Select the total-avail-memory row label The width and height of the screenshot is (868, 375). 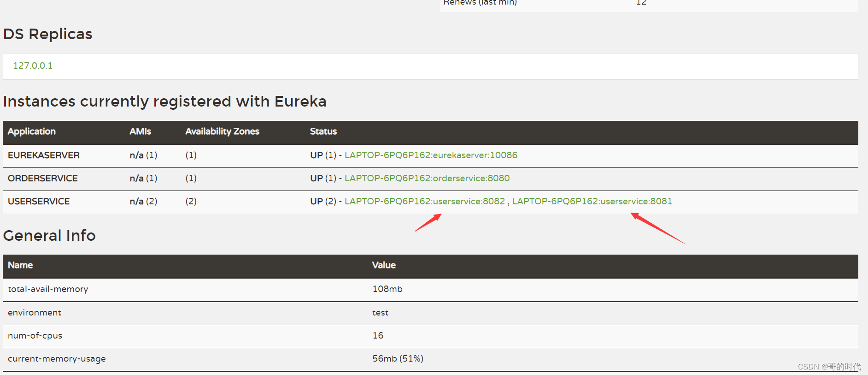click(x=48, y=289)
